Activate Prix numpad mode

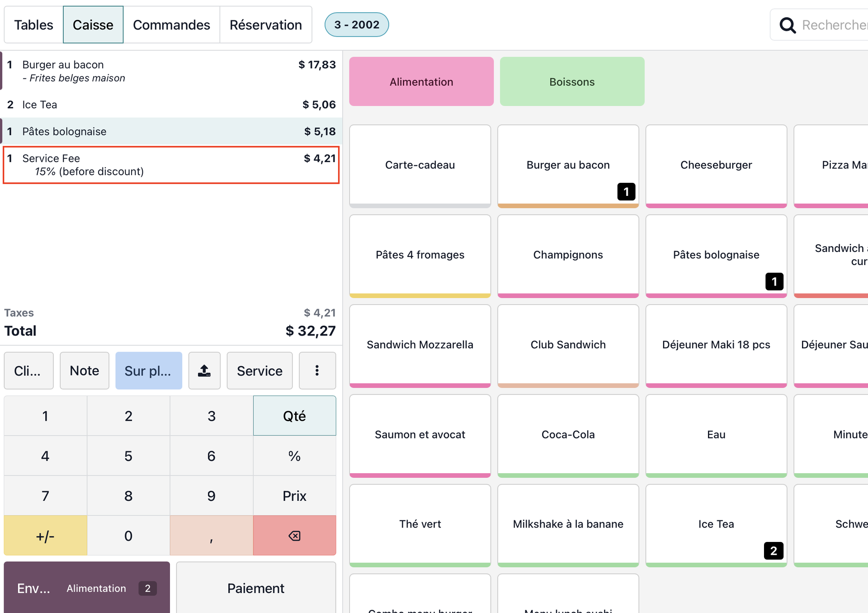click(x=294, y=495)
